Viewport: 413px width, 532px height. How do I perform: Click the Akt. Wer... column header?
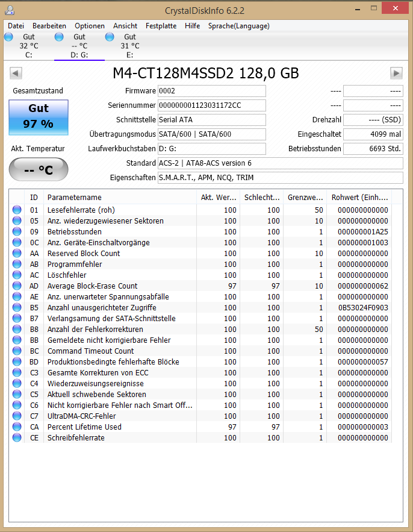[218, 198]
